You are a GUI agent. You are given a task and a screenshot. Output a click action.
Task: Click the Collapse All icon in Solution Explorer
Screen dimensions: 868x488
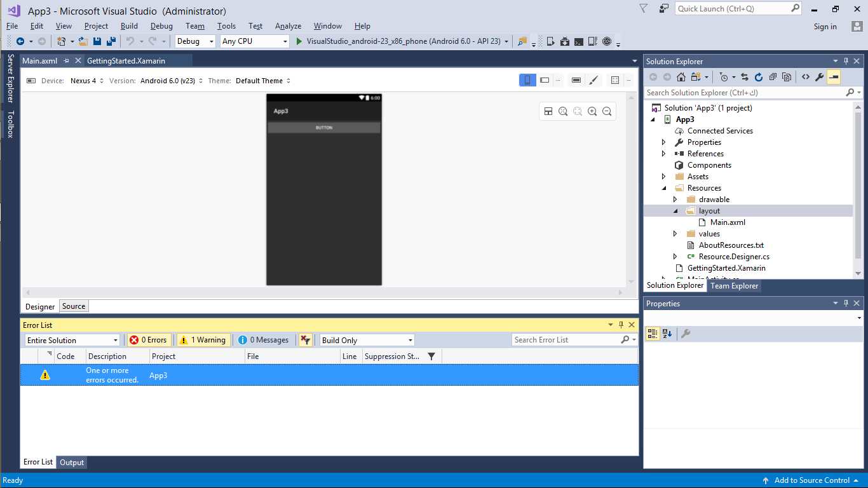[x=773, y=77]
